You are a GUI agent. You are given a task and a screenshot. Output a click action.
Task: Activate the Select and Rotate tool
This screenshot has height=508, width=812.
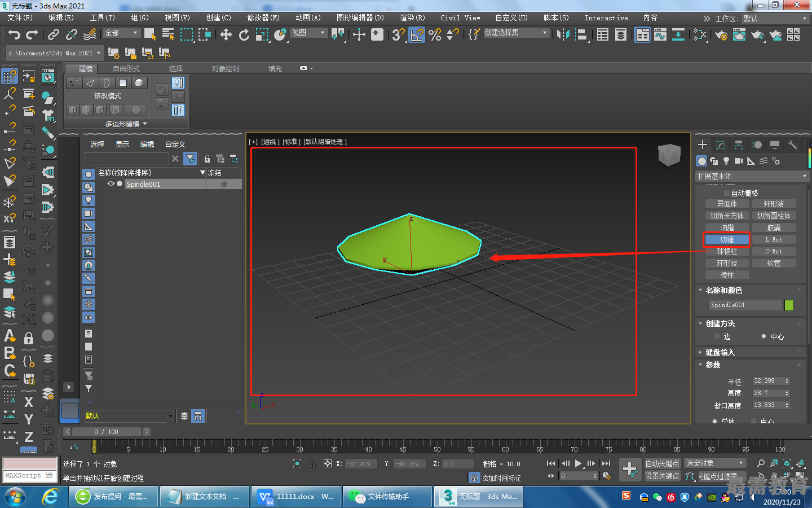[244, 34]
